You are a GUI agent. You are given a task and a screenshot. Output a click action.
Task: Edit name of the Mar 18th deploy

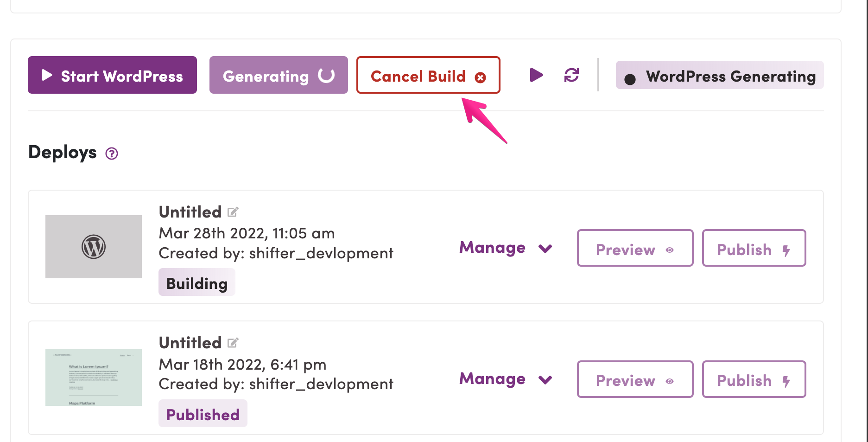click(x=233, y=343)
